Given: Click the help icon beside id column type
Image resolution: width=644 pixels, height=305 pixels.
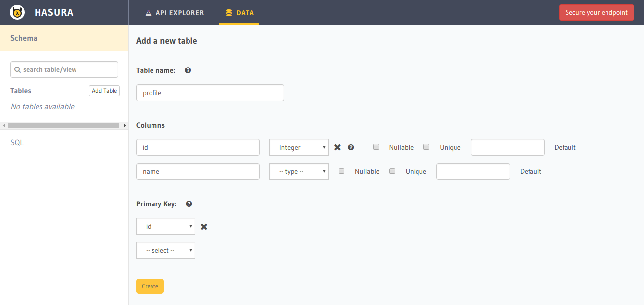Looking at the screenshot, I should point(351,147).
